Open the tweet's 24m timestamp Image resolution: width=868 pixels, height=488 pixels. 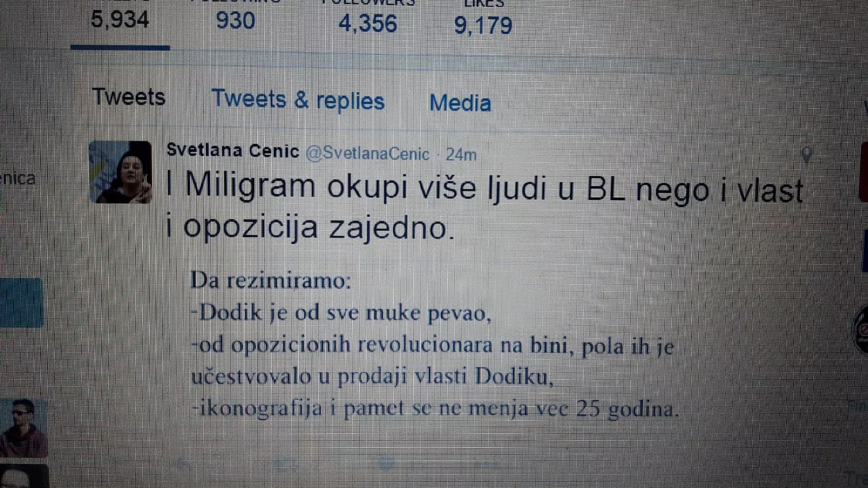click(461, 155)
